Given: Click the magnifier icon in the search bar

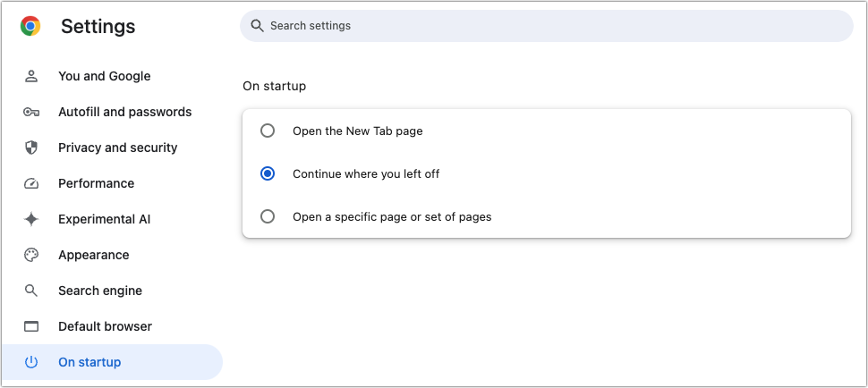Looking at the screenshot, I should pyautogui.click(x=257, y=26).
